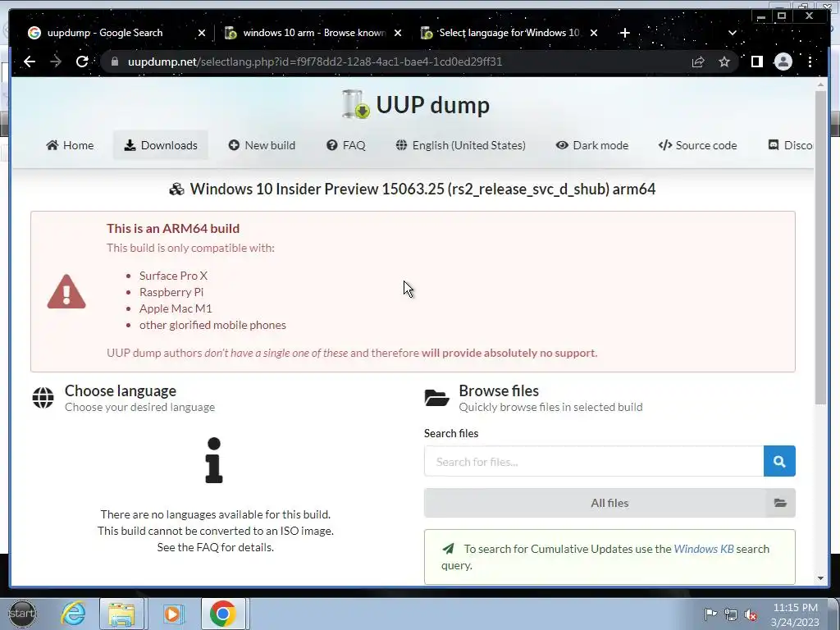
Task: Click 'This is an ARM64 build' heading
Action: (173, 229)
